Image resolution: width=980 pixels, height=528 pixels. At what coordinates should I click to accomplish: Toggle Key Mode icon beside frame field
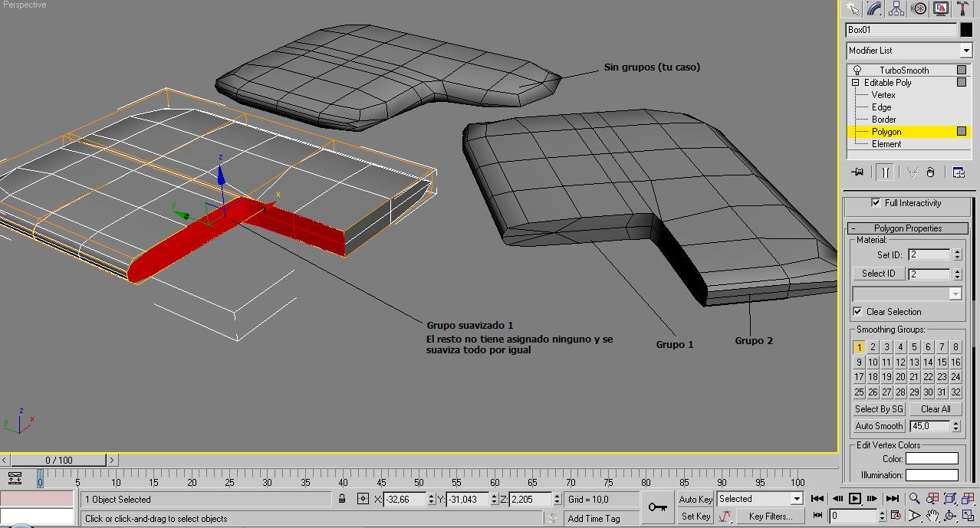pos(818,517)
